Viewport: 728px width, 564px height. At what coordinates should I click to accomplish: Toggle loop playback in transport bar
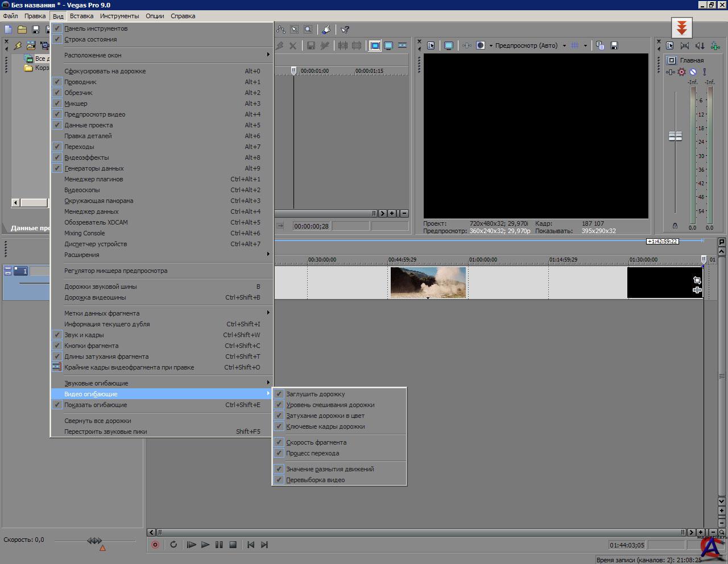(173, 545)
